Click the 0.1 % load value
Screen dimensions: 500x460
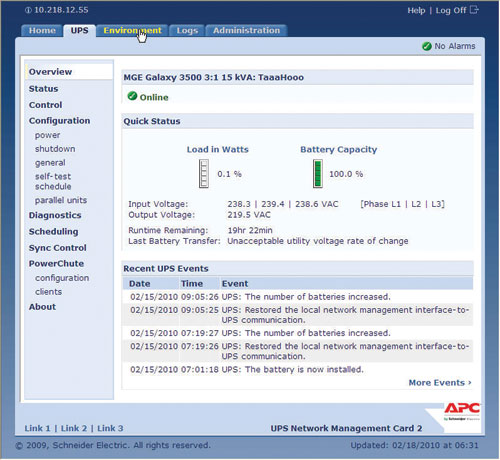229,174
